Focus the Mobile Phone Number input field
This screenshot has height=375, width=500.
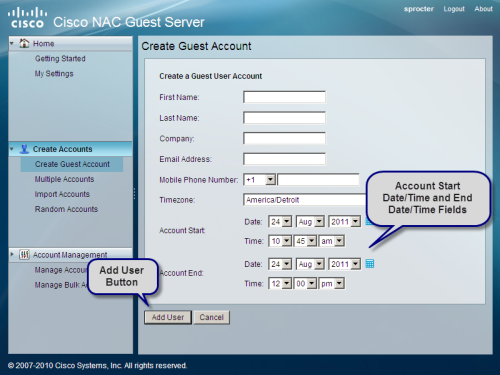point(318,180)
